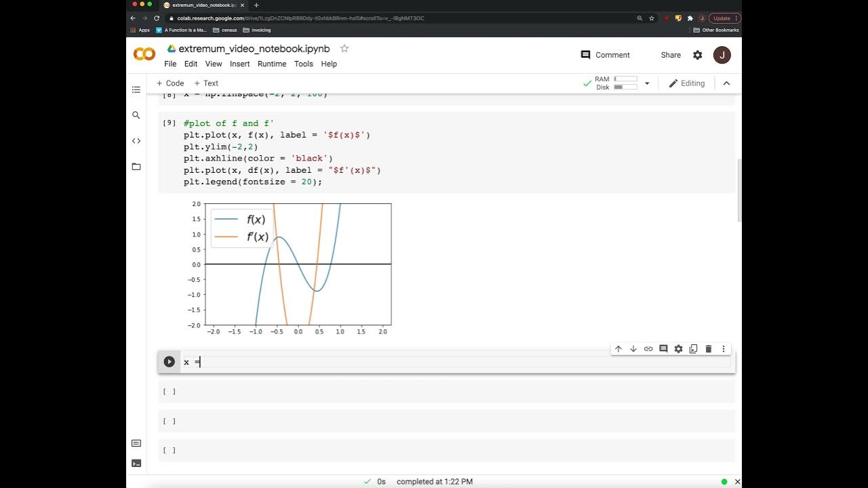Reload the browser page
868x488 pixels.
click(x=157, y=18)
